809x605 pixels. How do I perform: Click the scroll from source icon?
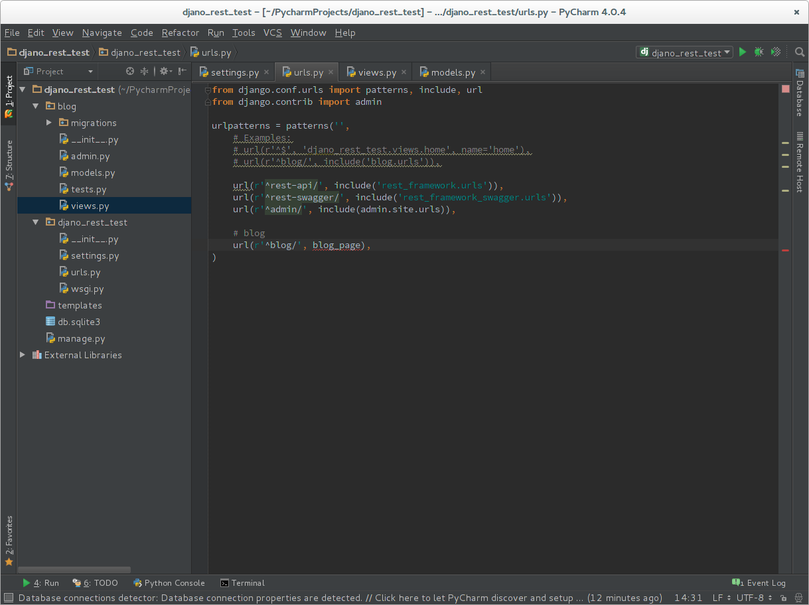130,71
